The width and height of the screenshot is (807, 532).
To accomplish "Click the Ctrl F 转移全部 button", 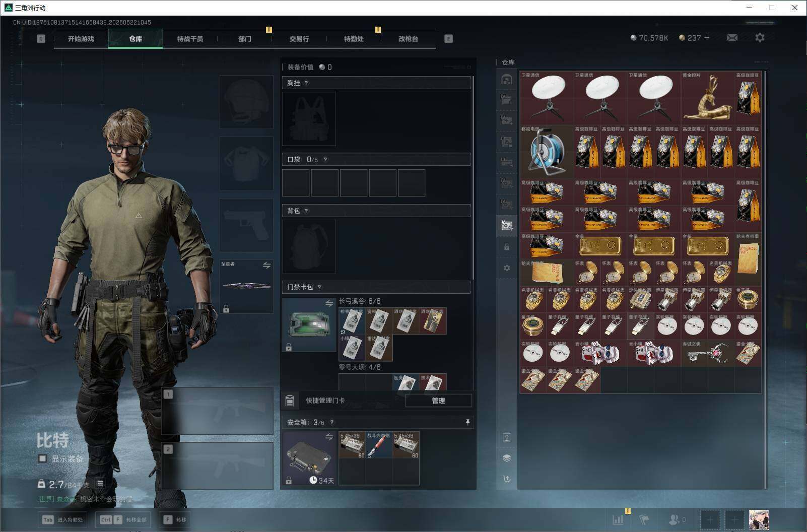I will click(123, 519).
